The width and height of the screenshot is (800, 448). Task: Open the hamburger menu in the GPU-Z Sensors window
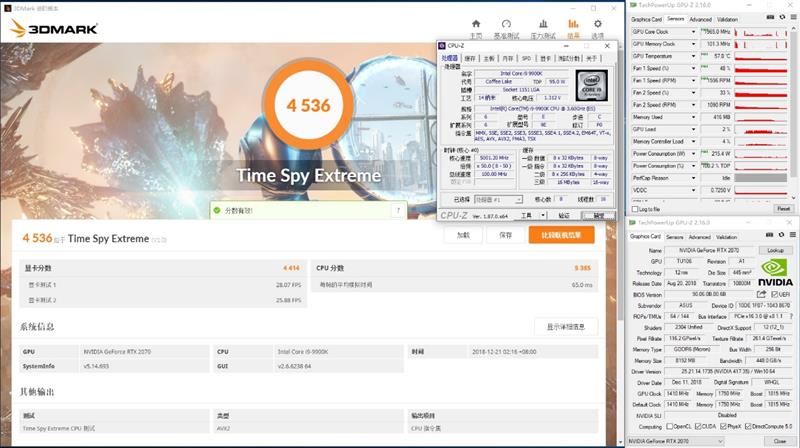click(793, 18)
